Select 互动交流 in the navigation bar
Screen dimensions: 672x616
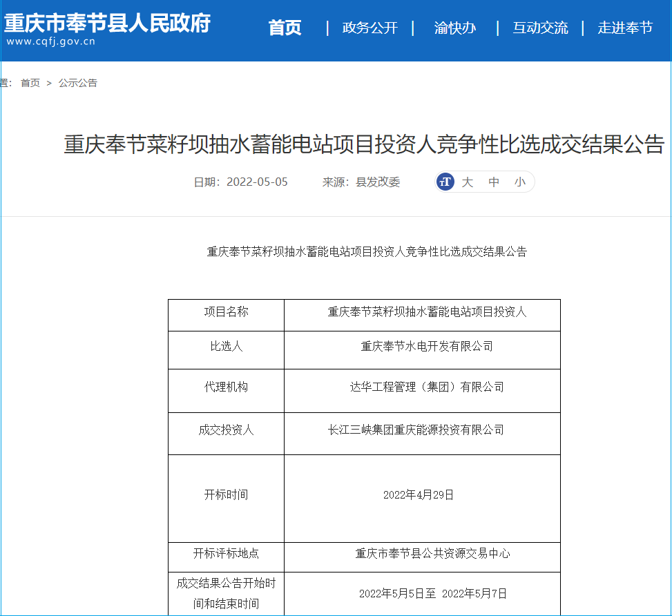540,28
